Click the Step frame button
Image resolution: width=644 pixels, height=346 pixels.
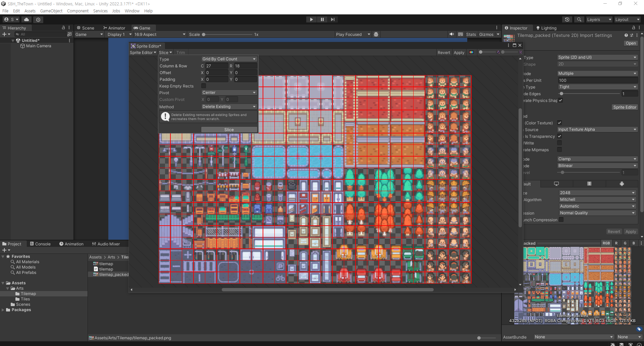tap(332, 19)
